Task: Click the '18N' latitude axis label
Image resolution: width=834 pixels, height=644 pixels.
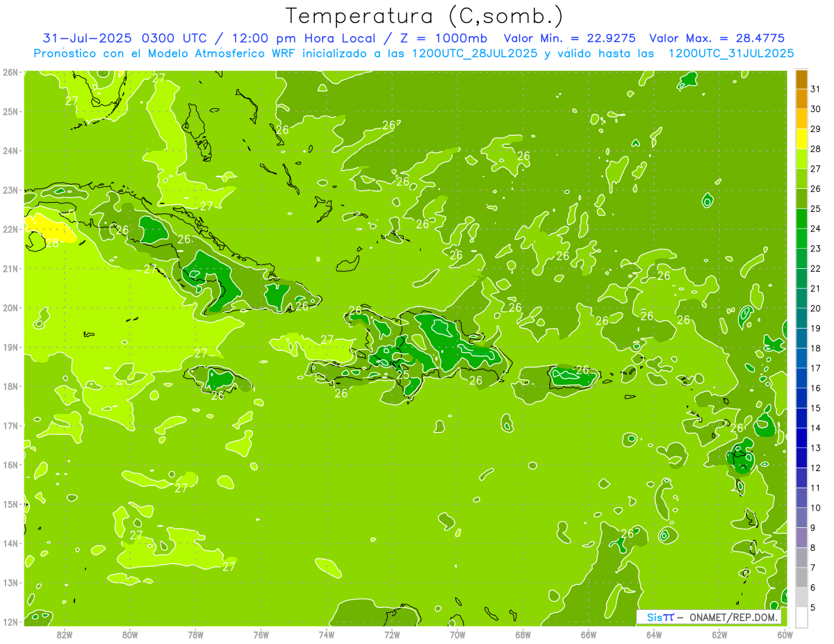Action: coord(10,386)
